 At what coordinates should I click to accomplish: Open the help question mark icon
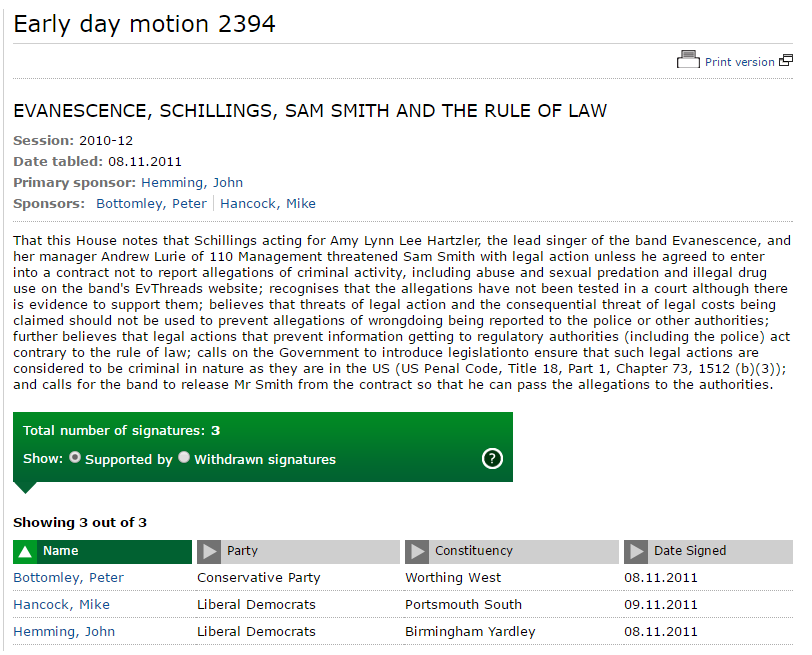coord(492,459)
